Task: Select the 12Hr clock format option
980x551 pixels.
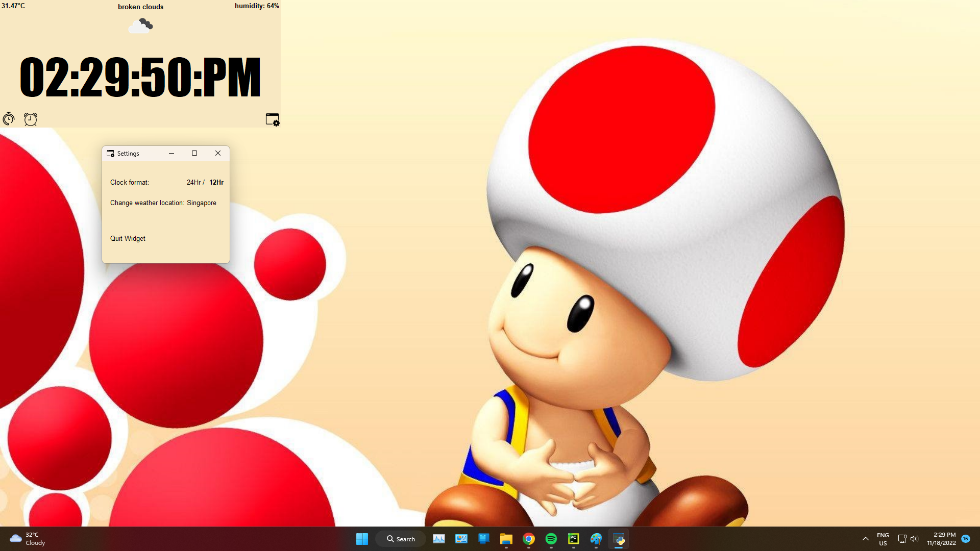Action: tap(216, 182)
